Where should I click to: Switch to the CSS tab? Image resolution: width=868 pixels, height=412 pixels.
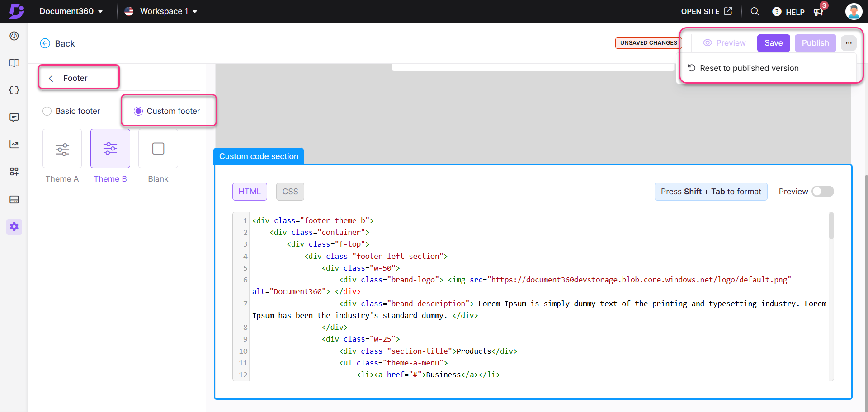pos(290,192)
